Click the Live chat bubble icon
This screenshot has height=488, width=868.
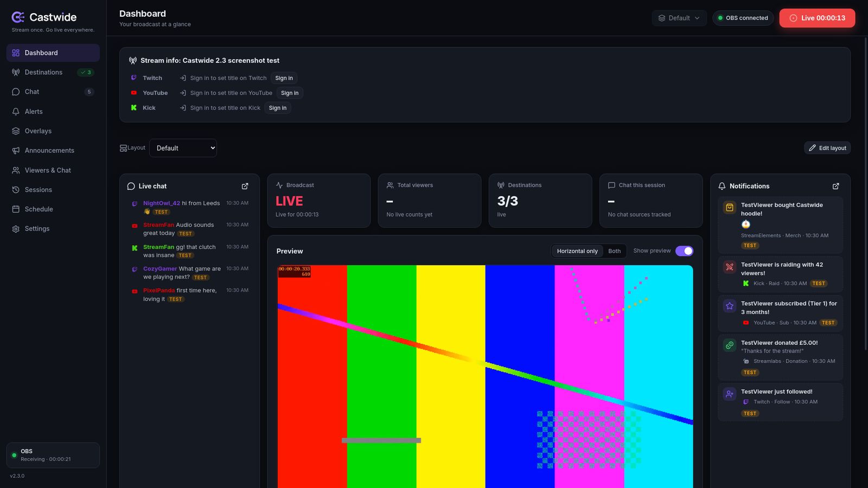click(x=131, y=186)
